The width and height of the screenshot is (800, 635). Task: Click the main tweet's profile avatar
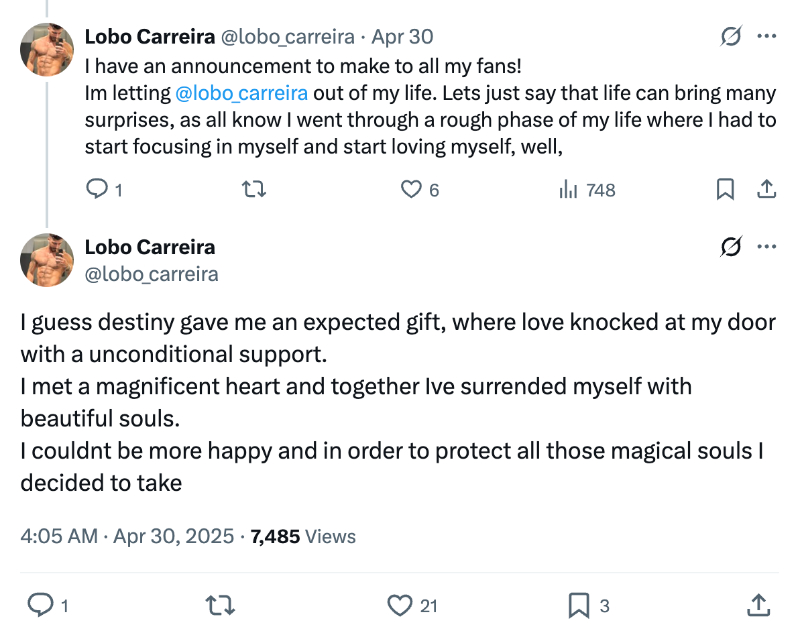click(47, 260)
